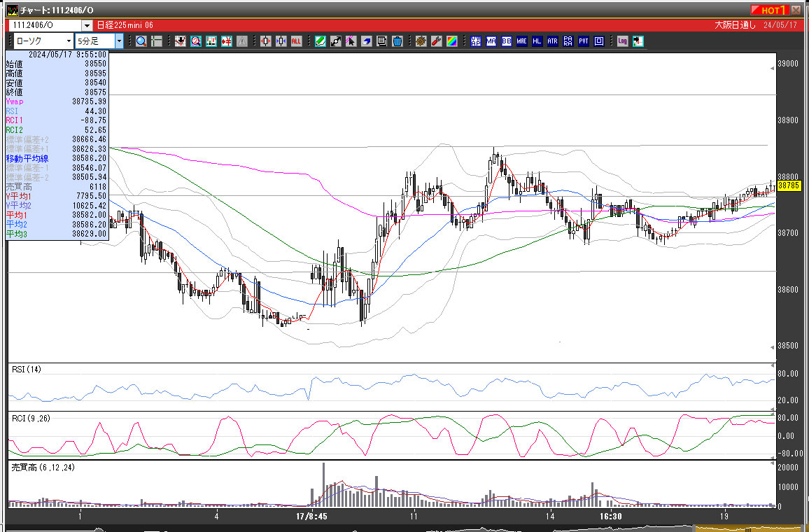Click the bar chart display icon
Viewport: 809px width, 532px height.
(x=211, y=41)
